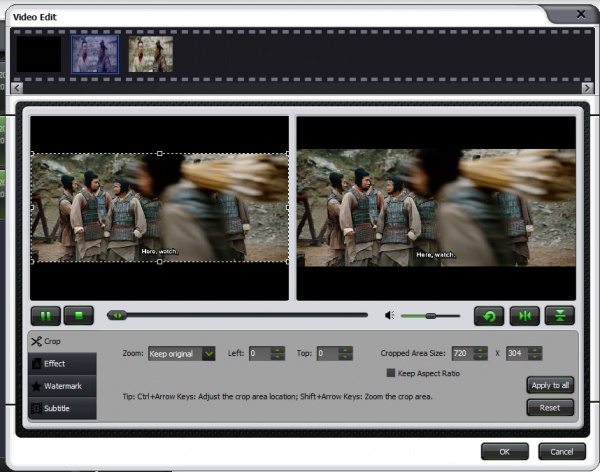Switch to the Watermark tab

click(x=62, y=386)
